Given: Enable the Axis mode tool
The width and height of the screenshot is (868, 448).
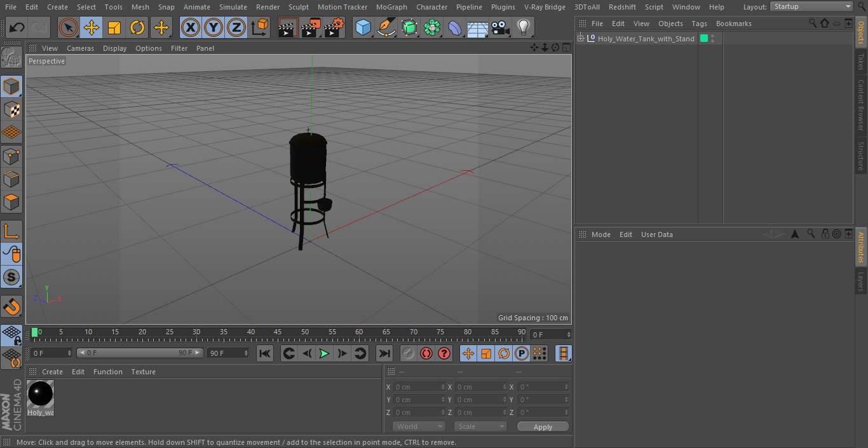Looking at the screenshot, I should point(11,231).
